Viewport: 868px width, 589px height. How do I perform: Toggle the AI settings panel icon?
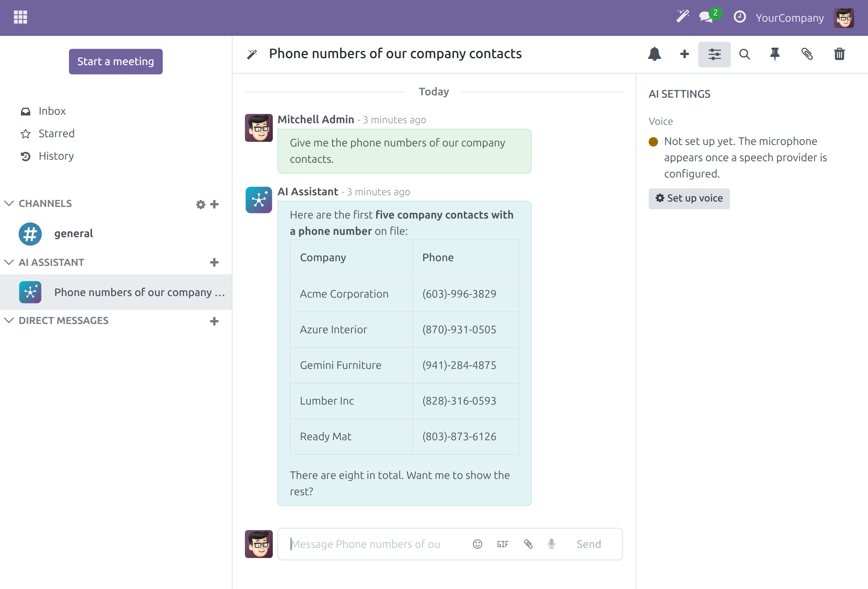[714, 54]
